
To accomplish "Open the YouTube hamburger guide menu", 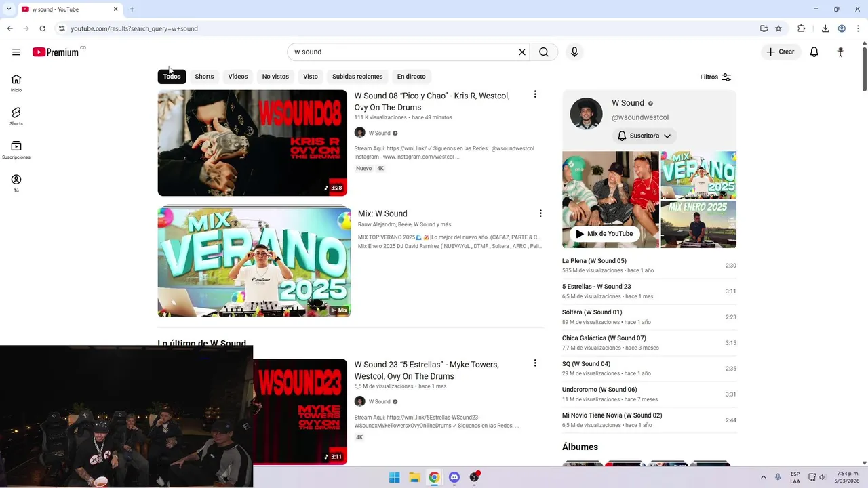I will click(x=16, y=52).
